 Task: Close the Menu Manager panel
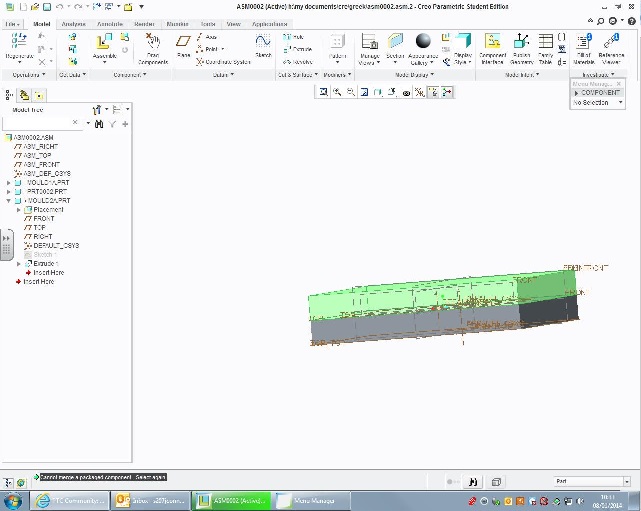click(619, 83)
